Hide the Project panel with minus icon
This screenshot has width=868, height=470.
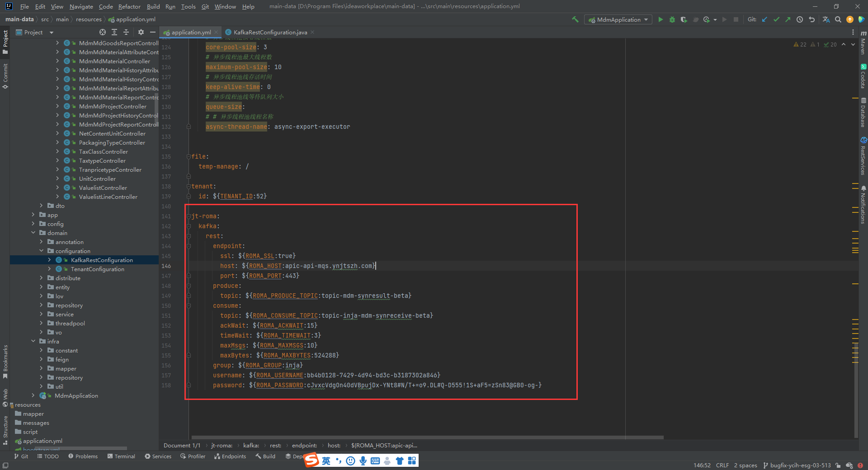153,32
